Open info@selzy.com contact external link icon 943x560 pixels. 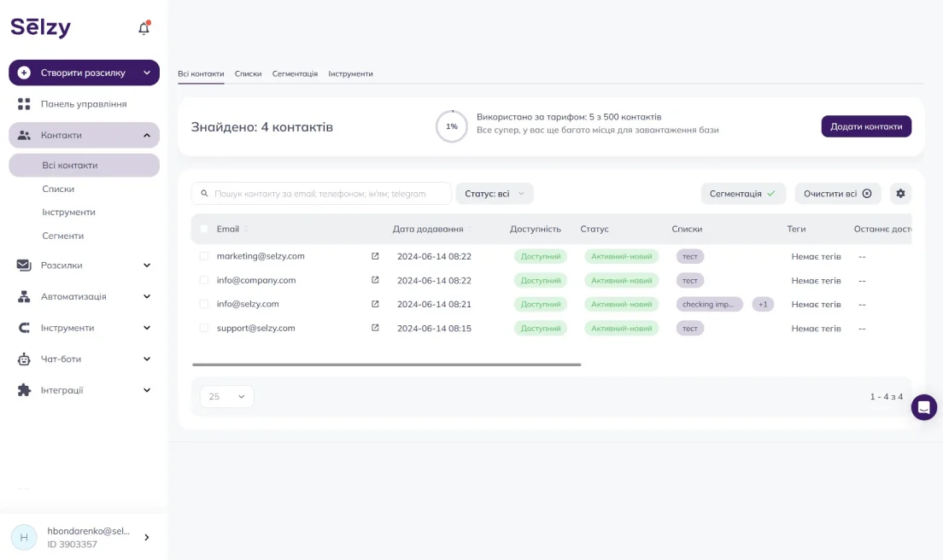tap(375, 304)
